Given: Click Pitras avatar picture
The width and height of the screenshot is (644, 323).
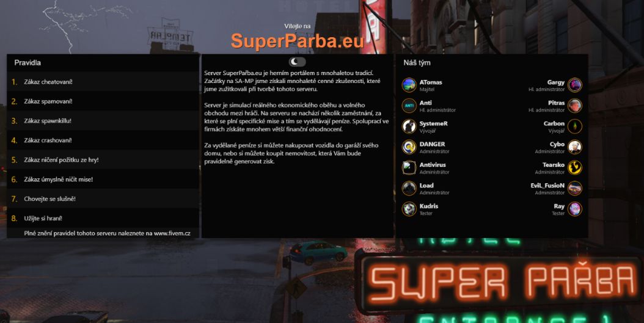Looking at the screenshot, I should click(575, 106).
